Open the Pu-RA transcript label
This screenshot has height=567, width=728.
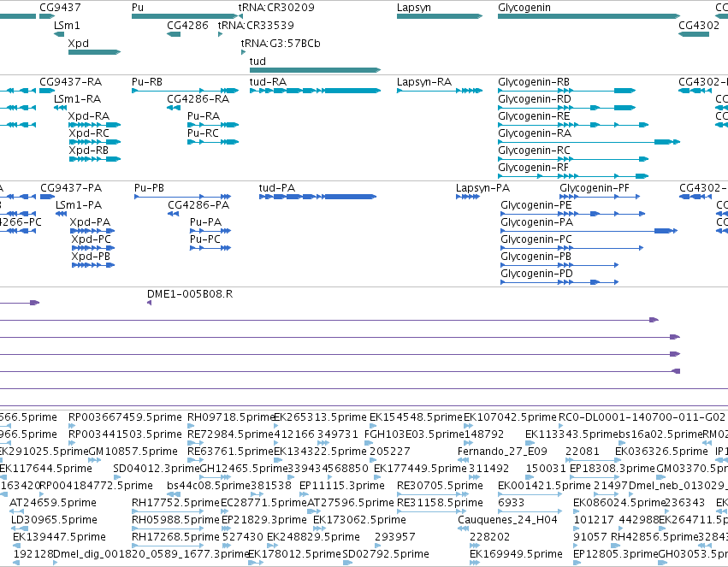[x=204, y=116]
